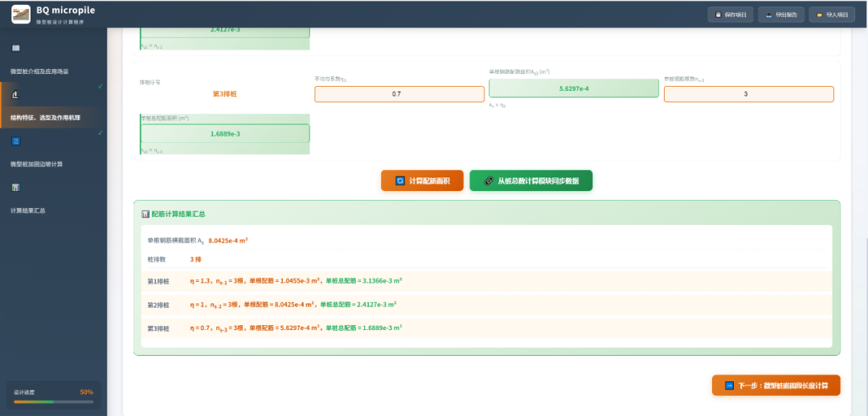This screenshot has height=416, width=868.
Task: Click the orange 计算配筋面积 button
Action: (422, 181)
